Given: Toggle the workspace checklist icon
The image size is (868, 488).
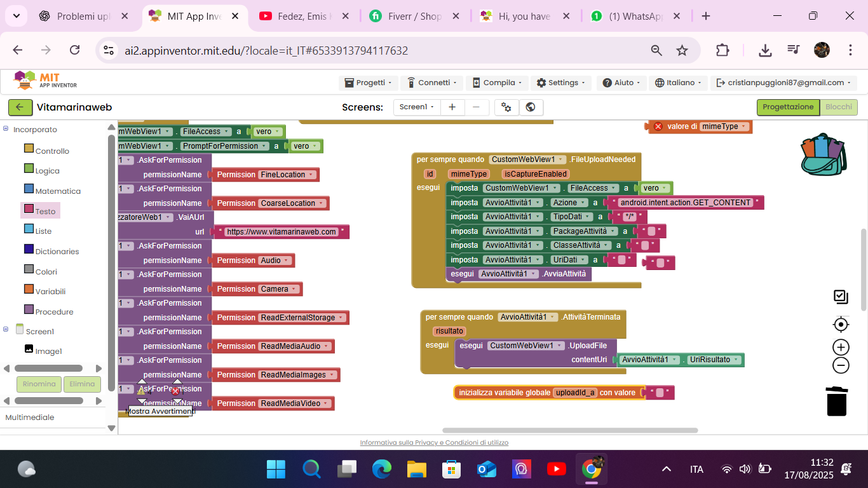Looking at the screenshot, I should point(841,297).
